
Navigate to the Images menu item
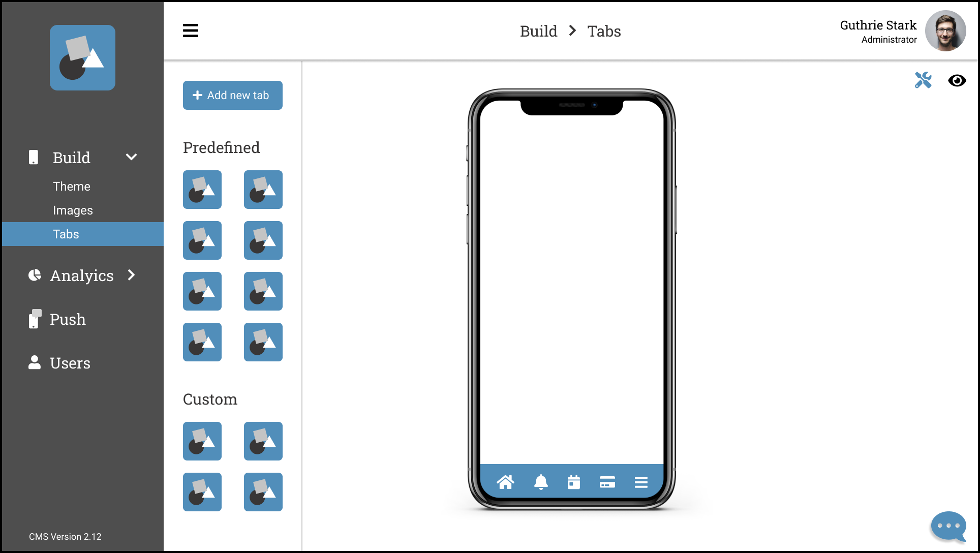(x=73, y=210)
